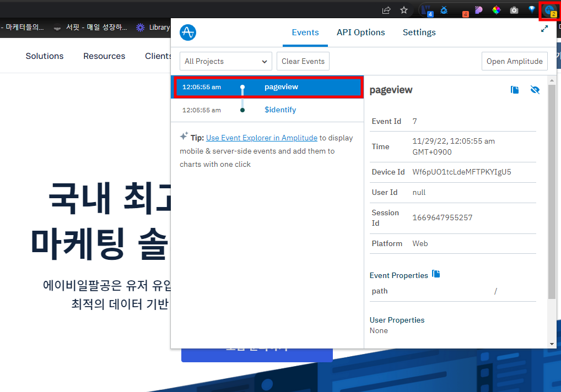Click the Clear Events button

(303, 61)
